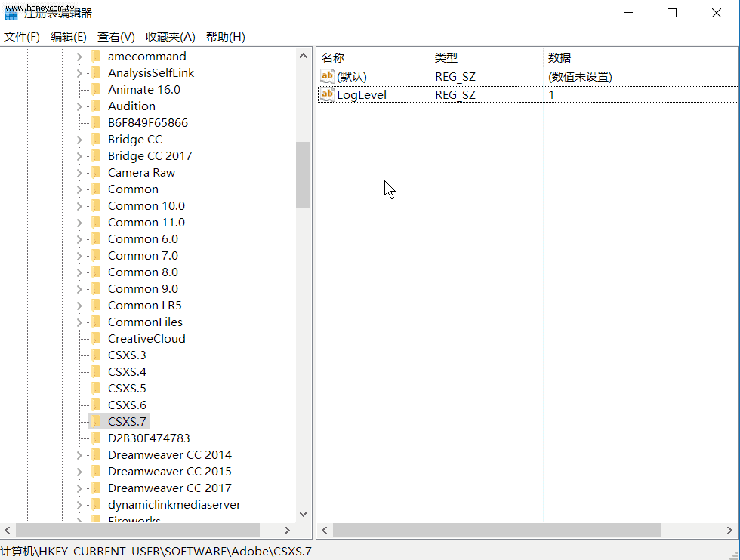Click the values pane horizontal scrollbar thumb

click(x=497, y=531)
